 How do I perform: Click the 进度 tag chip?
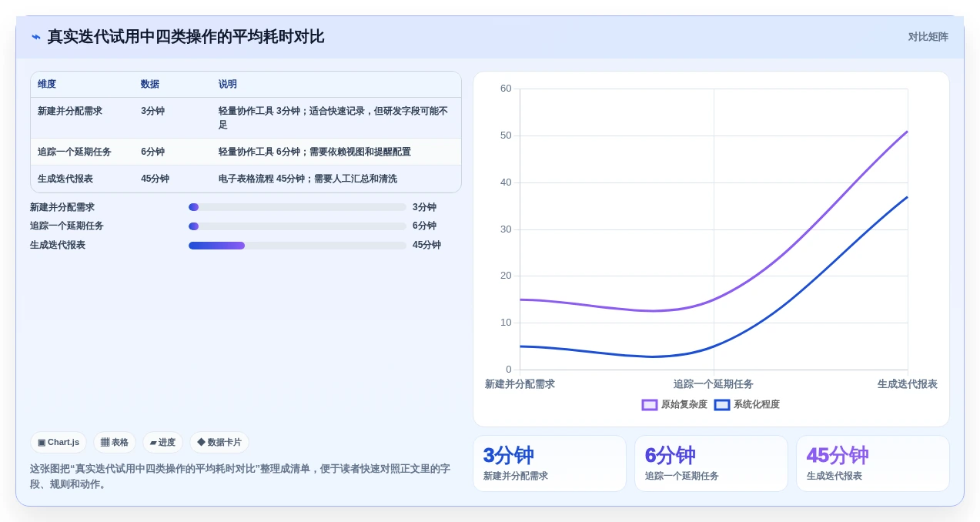(162, 442)
